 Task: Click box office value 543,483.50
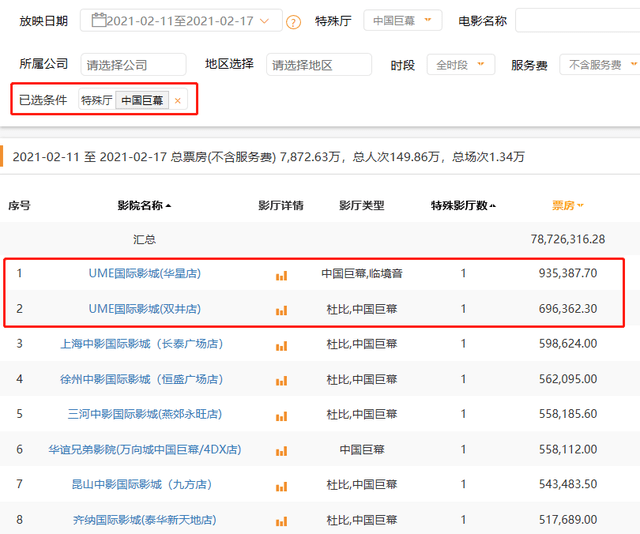pos(568,484)
